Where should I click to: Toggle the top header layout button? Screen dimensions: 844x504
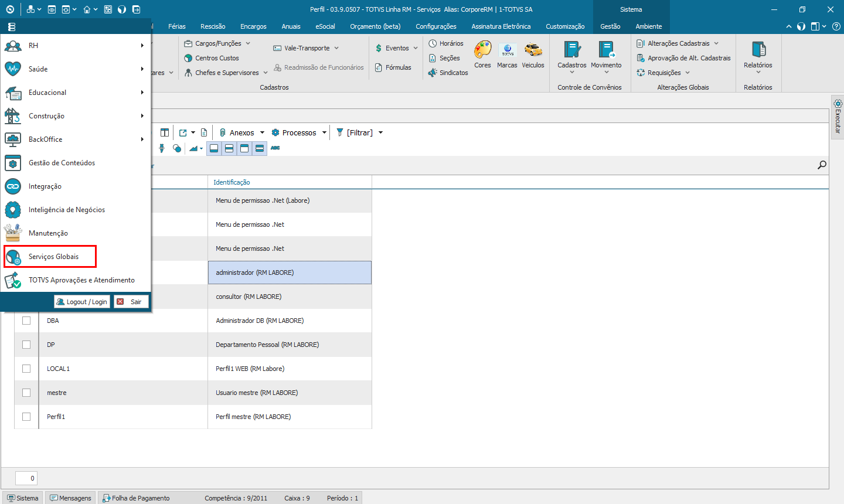coord(244,148)
